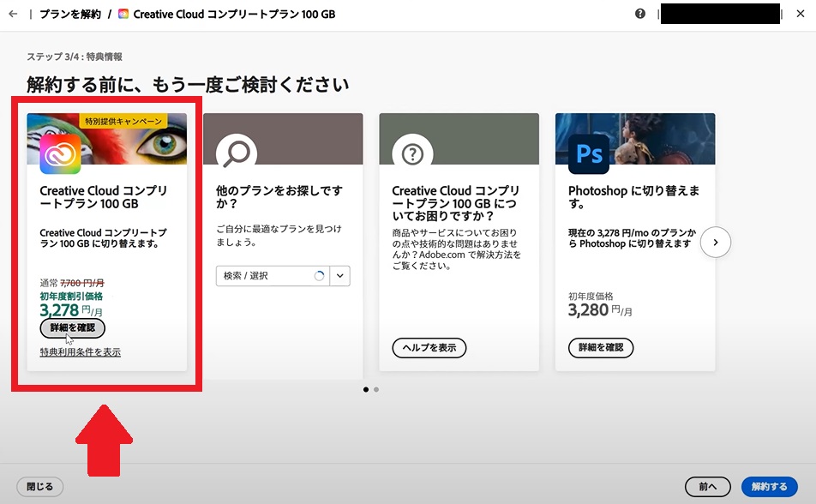Click 詳細を確認 on the Creative Cloud card
Viewport: 816px width, 504px height.
pyautogui.click(x=72, y=328)
